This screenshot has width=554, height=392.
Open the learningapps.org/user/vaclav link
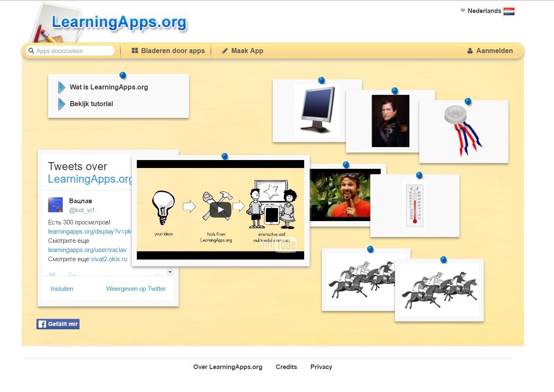pos(87,250)
